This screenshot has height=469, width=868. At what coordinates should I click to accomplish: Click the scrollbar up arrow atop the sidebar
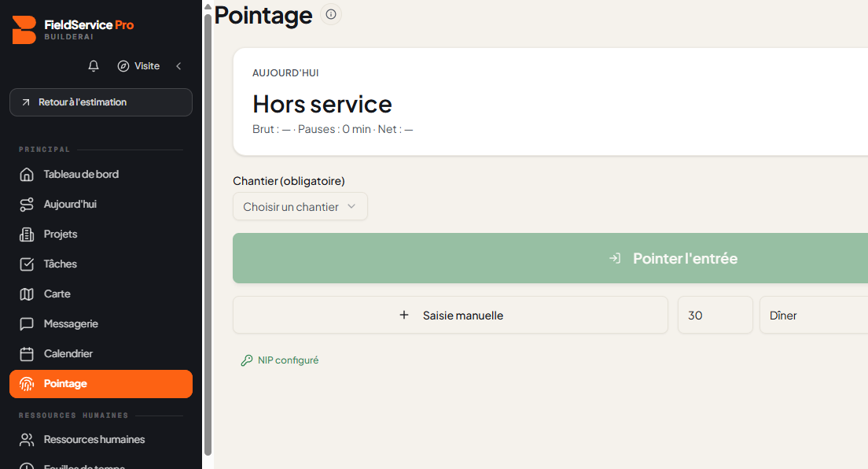pyautogui.click(x=208, y=6)
